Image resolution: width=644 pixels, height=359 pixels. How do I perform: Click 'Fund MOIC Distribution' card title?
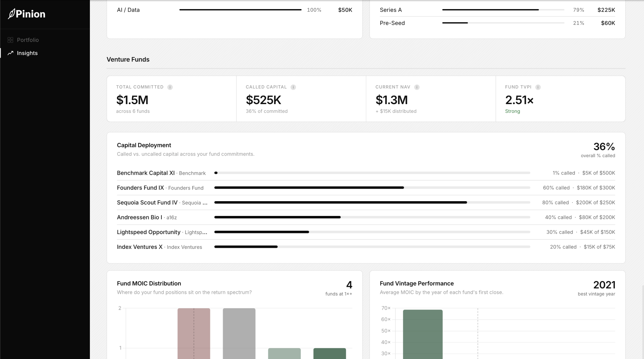pyautogui.click(x=149, y=283)
